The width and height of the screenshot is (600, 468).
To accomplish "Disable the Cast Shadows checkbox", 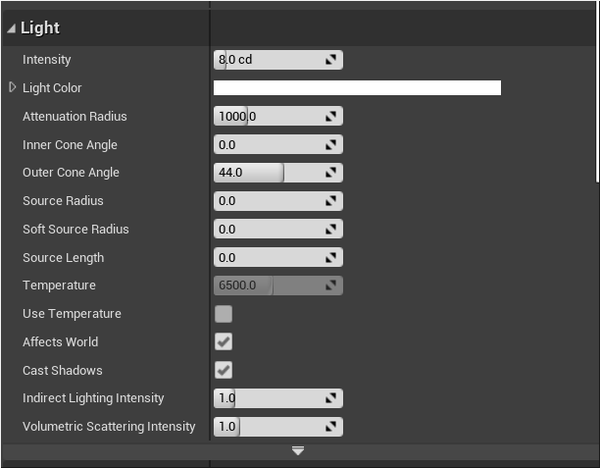I will (224, 370).
